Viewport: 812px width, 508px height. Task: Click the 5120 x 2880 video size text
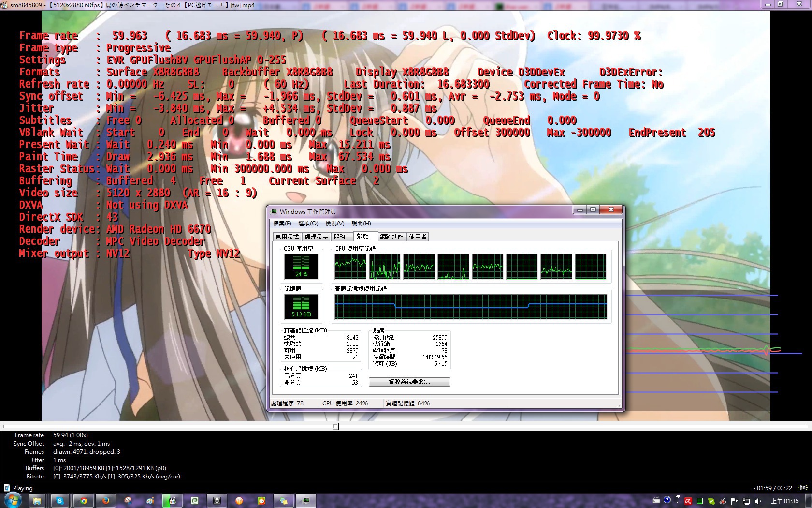(138, 193)
